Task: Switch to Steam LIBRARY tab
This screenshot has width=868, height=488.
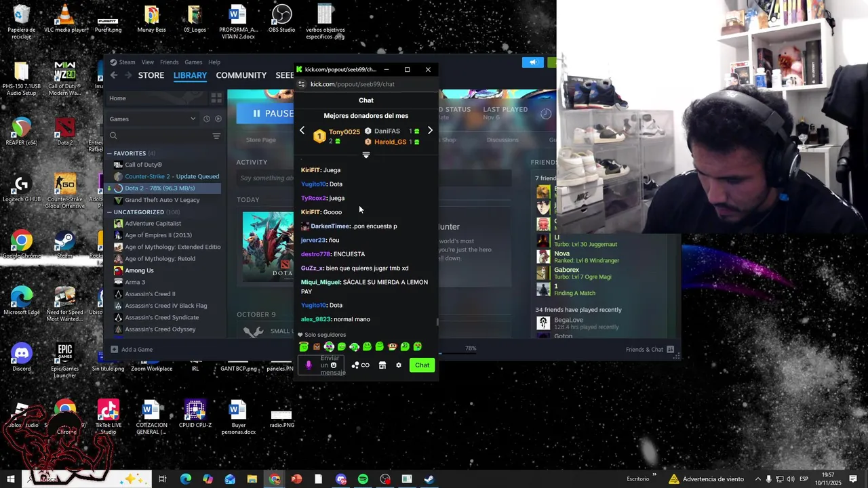Action: [x=190, y=75]
